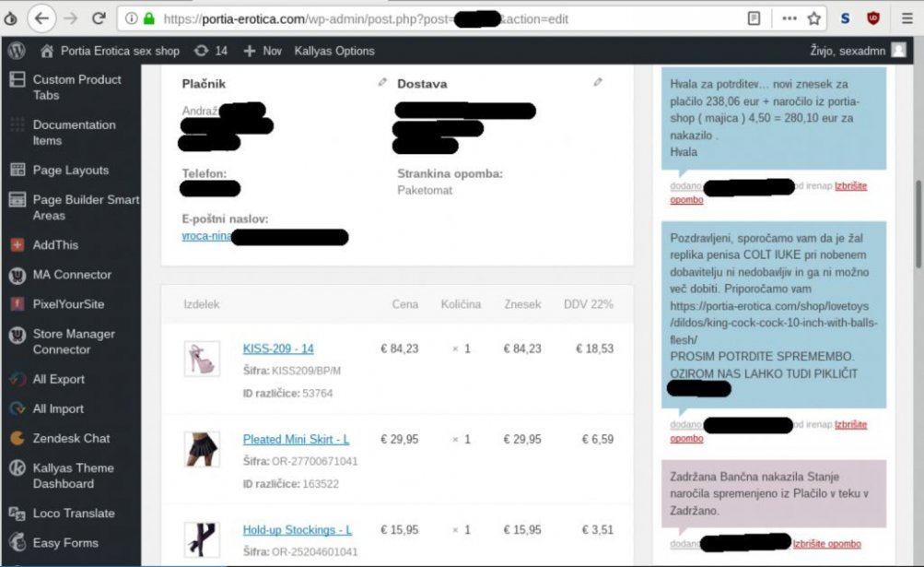924x567 pixels.
Task: Open the KISS-209 - 14 product link
Action: (x=278, y=348)
